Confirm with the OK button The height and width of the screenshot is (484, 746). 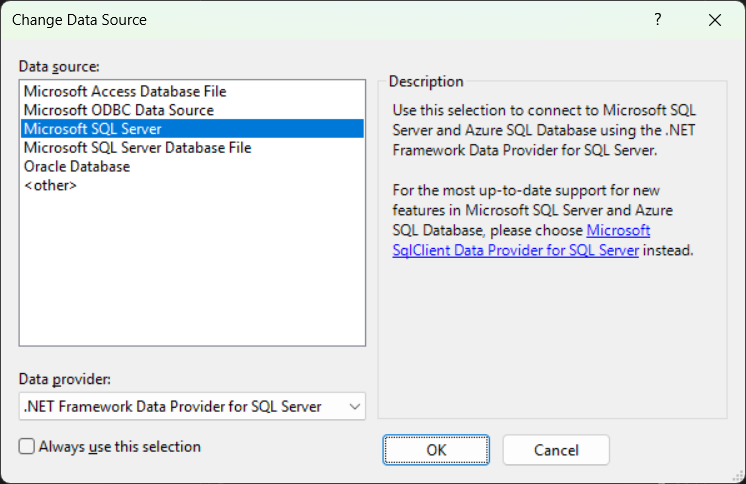436,450
